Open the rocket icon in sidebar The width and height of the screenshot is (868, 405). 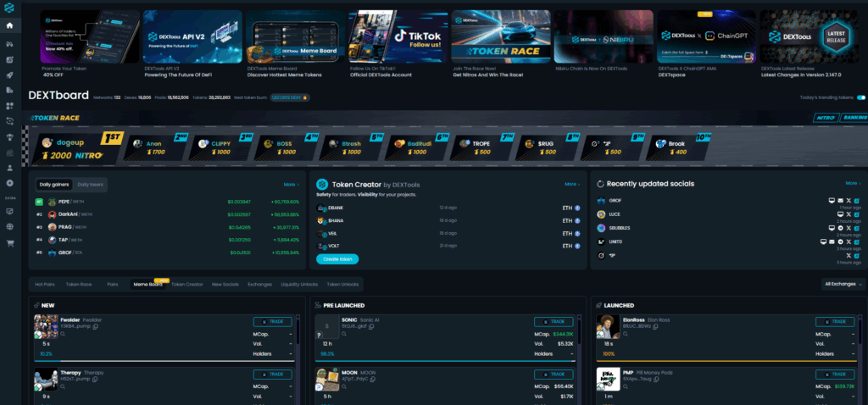pyautogui.click(x=10, y=75)
